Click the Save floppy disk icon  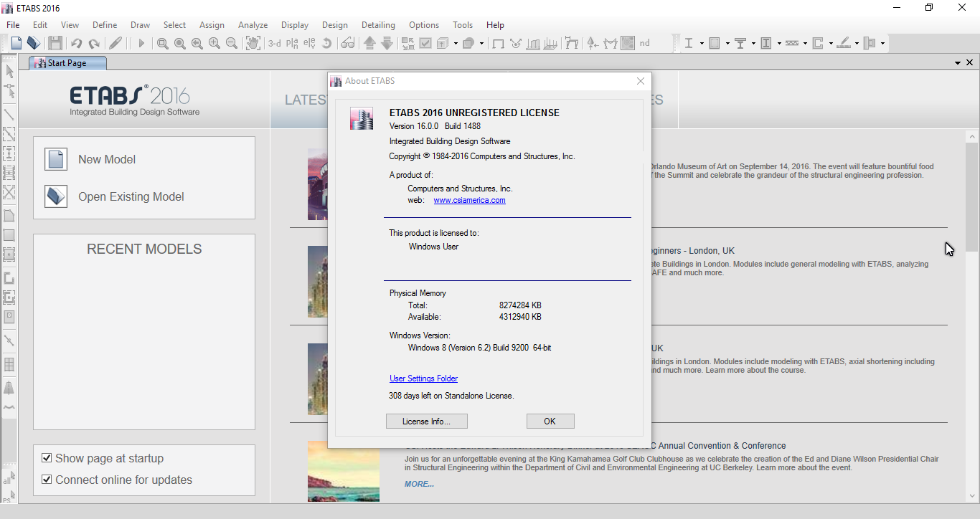click(x=55, y=43)
